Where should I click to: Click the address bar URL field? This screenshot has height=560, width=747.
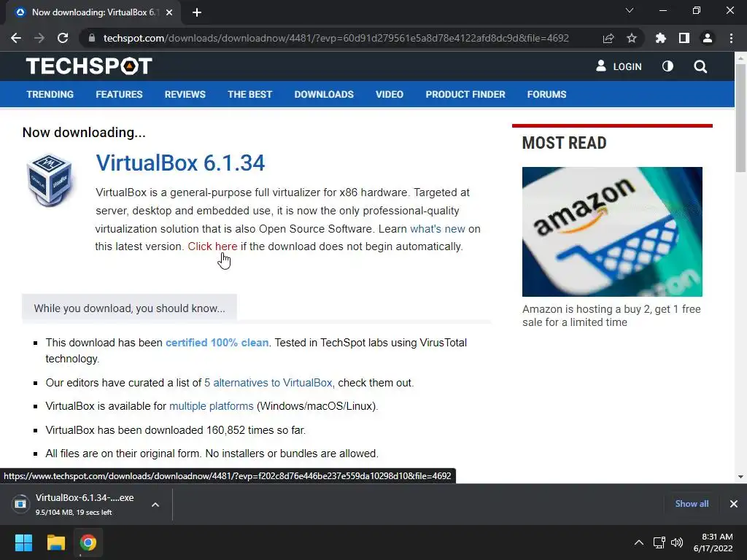336,38
